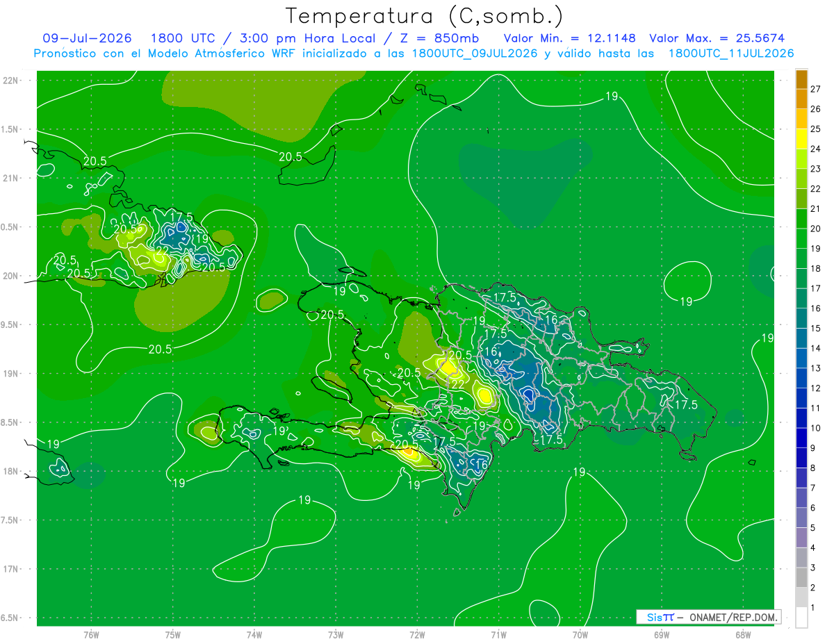Click the '68W' longitude axis label
Viewport: 834px width, 644px height.
pos(743,634)
